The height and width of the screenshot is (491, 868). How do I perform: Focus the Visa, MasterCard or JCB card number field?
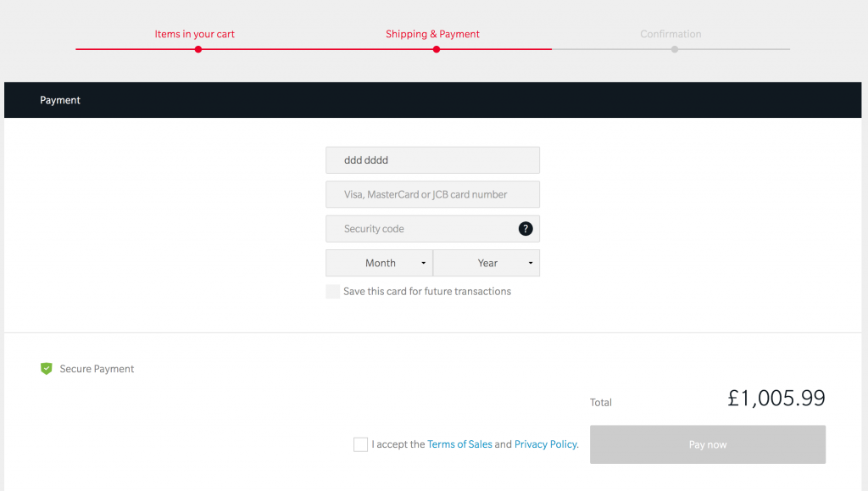coord(432,194)
